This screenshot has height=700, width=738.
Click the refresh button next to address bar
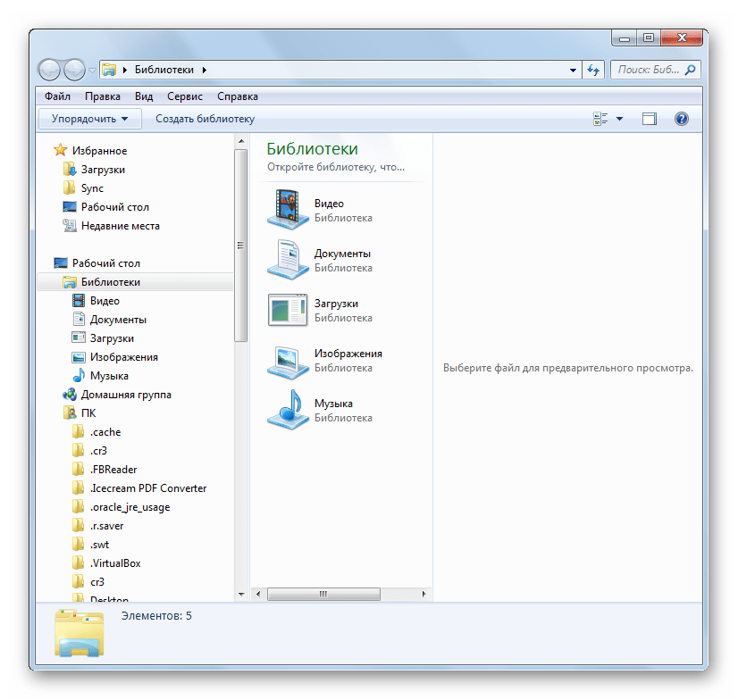[593, 70]
